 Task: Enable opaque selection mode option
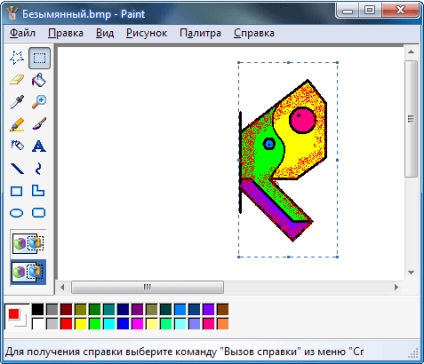pos(28,243)
